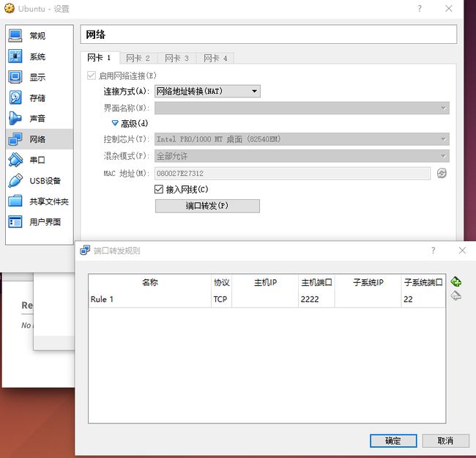Click the remove port forwarding rule icon
Image resolution: width=476 pixels, height=458 pixels.
point(455,295)
